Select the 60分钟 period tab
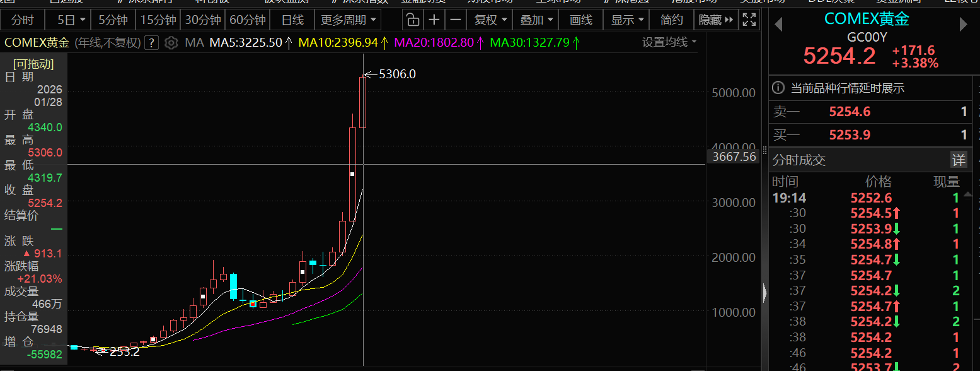 pos(246,20)
